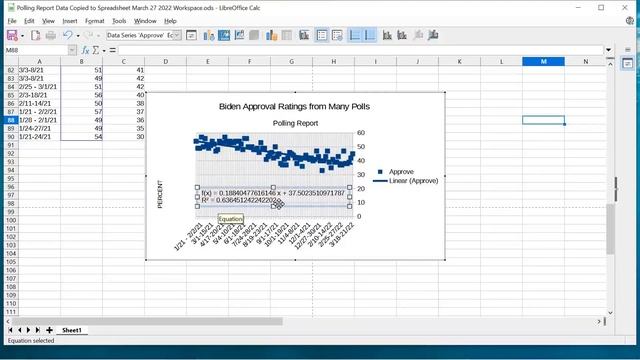Expand the formula bar with the arrow
The height and width of the screenshot is (360, 640).
pyautogui.click(x=609, y=50)
